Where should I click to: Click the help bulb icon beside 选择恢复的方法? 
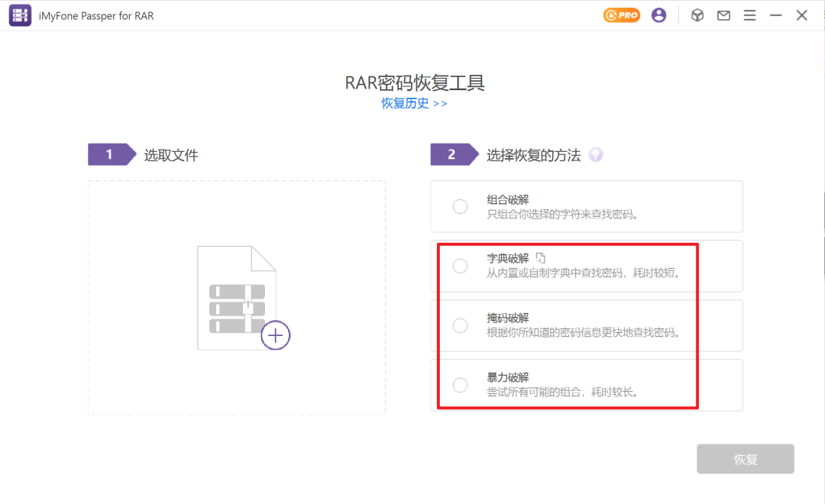[x=595, y=154]
